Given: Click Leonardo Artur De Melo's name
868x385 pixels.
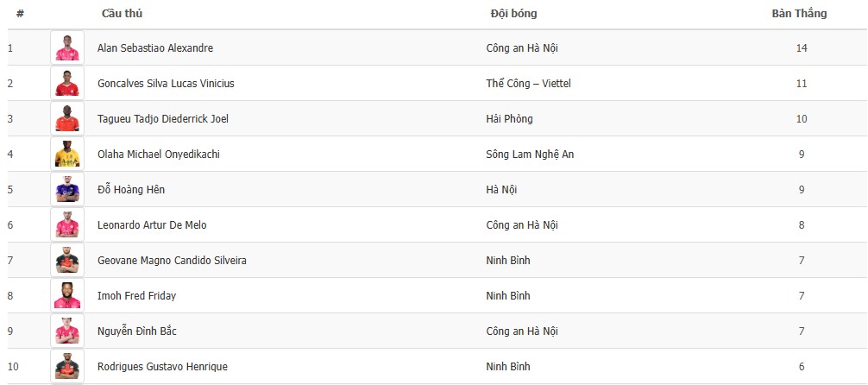Looking at the screenshot, I should [x=152, y=225].
